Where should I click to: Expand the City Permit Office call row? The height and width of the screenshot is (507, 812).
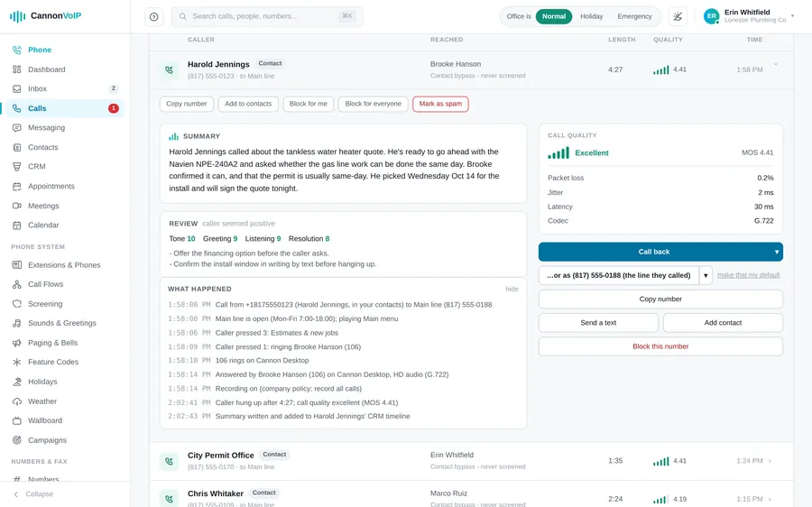[770, 461]
